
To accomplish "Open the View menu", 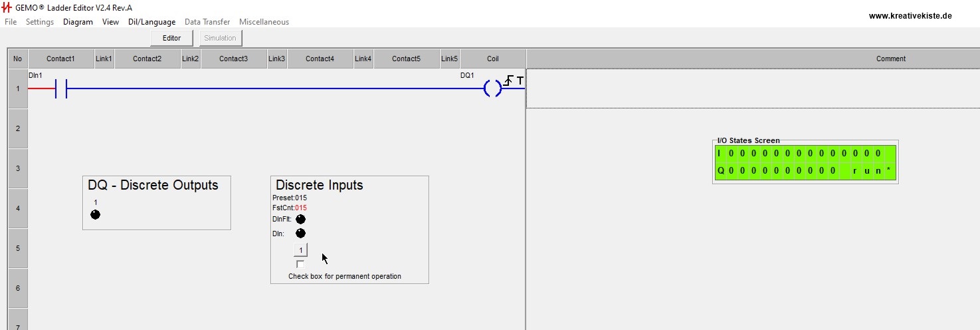I will point(110,22).
